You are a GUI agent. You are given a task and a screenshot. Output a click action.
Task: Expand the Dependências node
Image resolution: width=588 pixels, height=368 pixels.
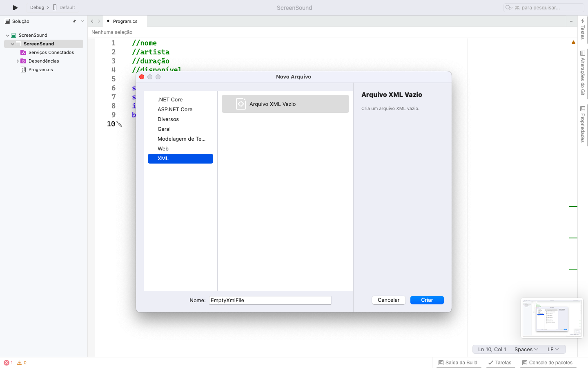tap(18, 61)
